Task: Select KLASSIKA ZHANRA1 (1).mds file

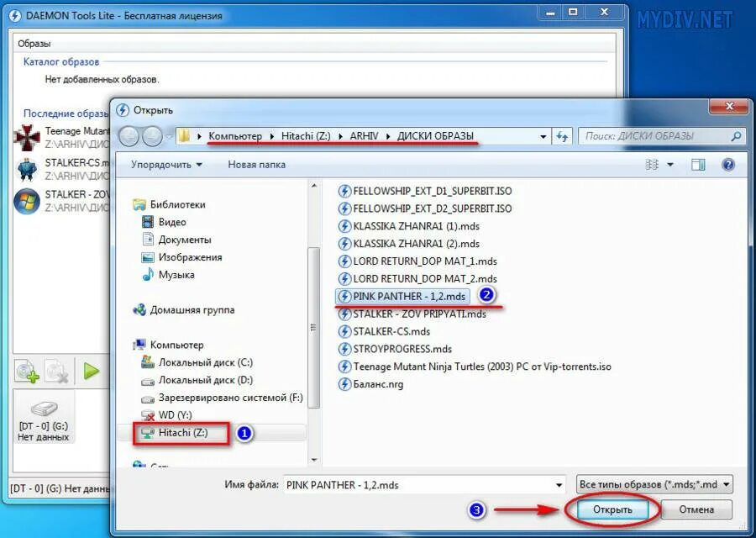Action: coord(409,226)
